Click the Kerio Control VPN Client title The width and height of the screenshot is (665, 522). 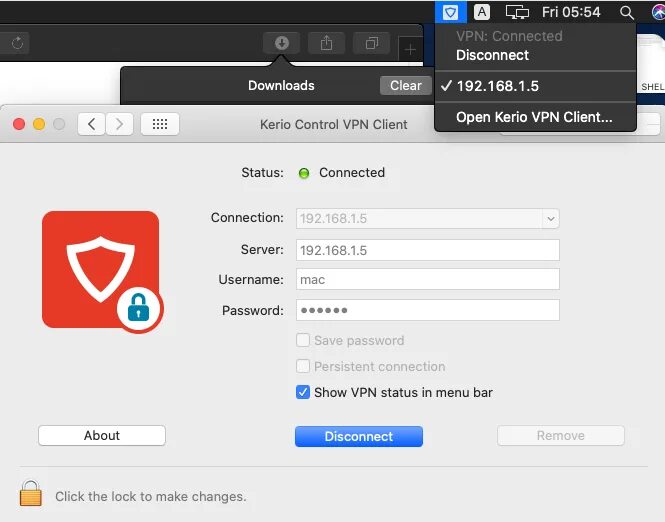[x=334, y=125]
